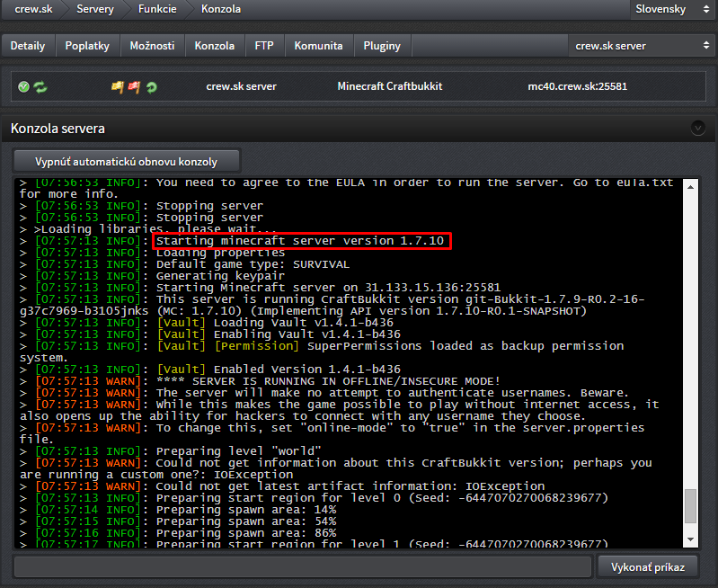Screen dimensions: 718x588
Task: Click the green double-arrow refresh status icon
Action: (40, 86)
